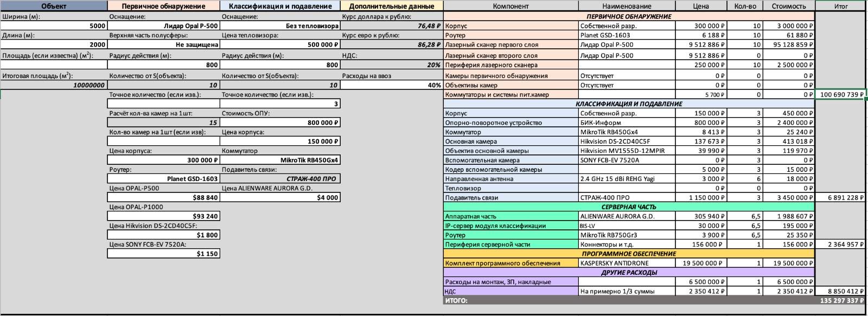
Task: Click the empty input under "Кол-во камер на 1шт"
Action: tap(164, 141)
